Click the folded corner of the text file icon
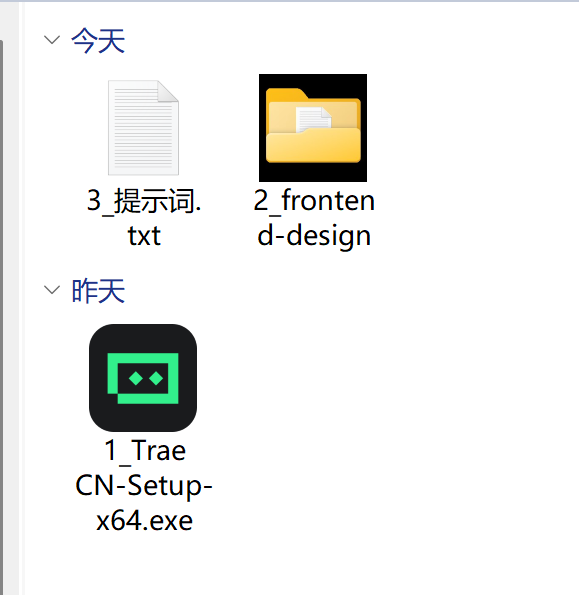This screenshot has height=595, width=579. coord(168,91)
